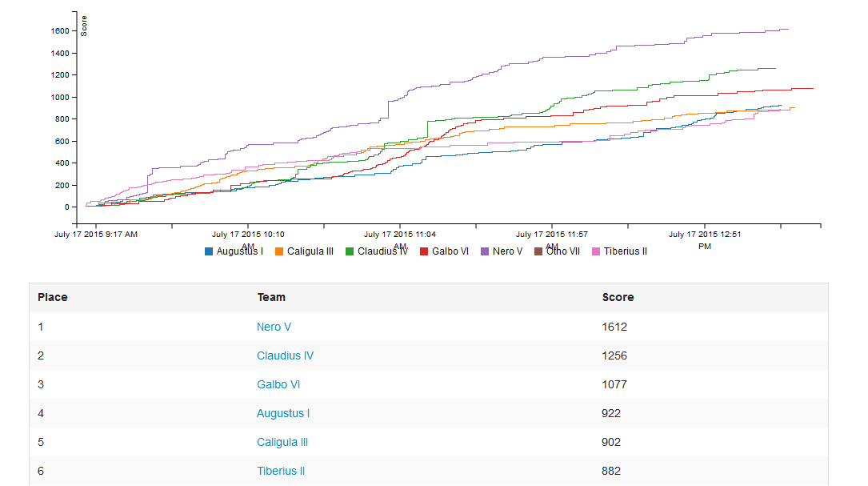Click the score value 882
868x486 pixels.
(611, 471)
